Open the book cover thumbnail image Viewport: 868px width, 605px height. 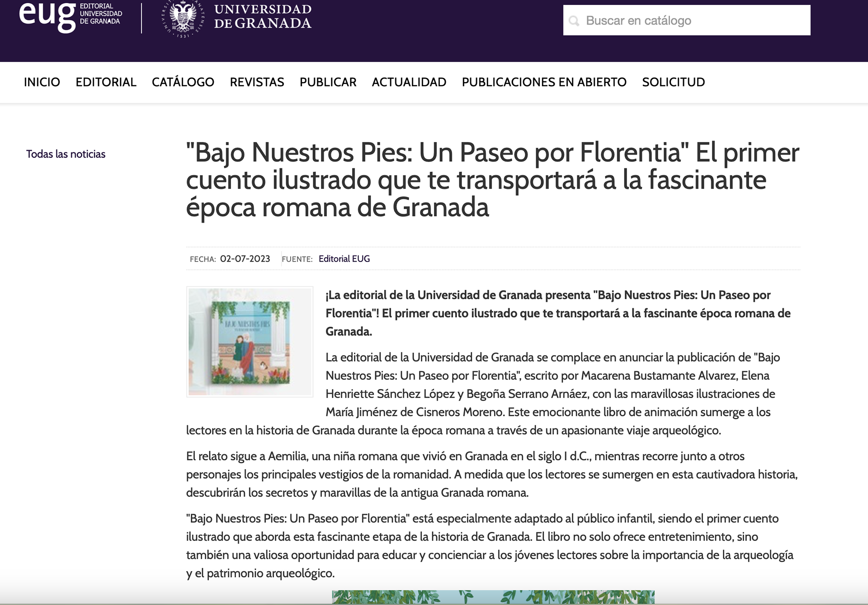(250, 342)
